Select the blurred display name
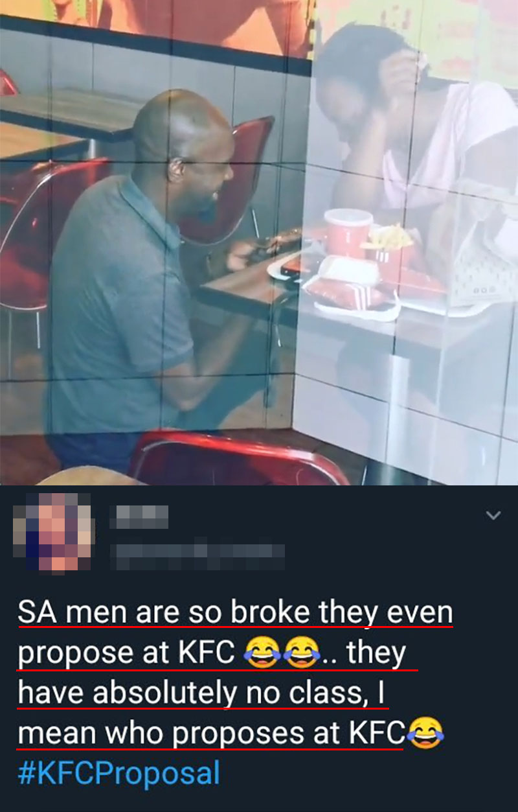 click(139, 517)
